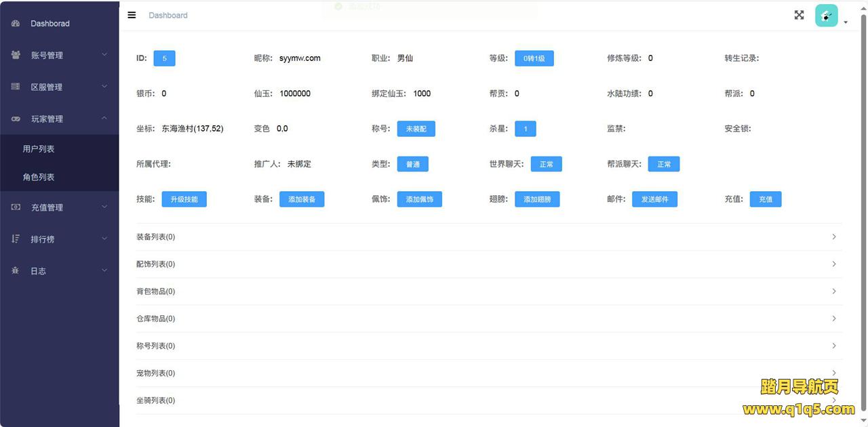Click the hamburger menu collapse icon

(x=132, y=15)
